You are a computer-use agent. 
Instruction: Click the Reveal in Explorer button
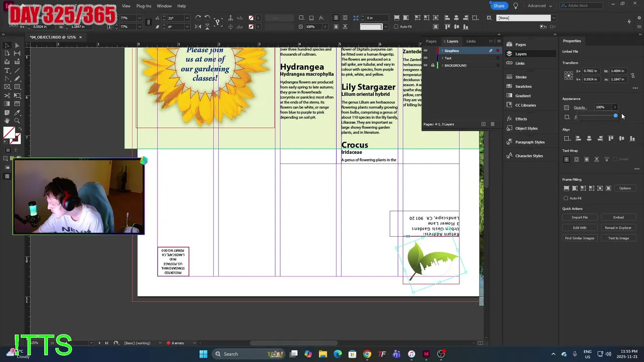click(x=618, y=228)
